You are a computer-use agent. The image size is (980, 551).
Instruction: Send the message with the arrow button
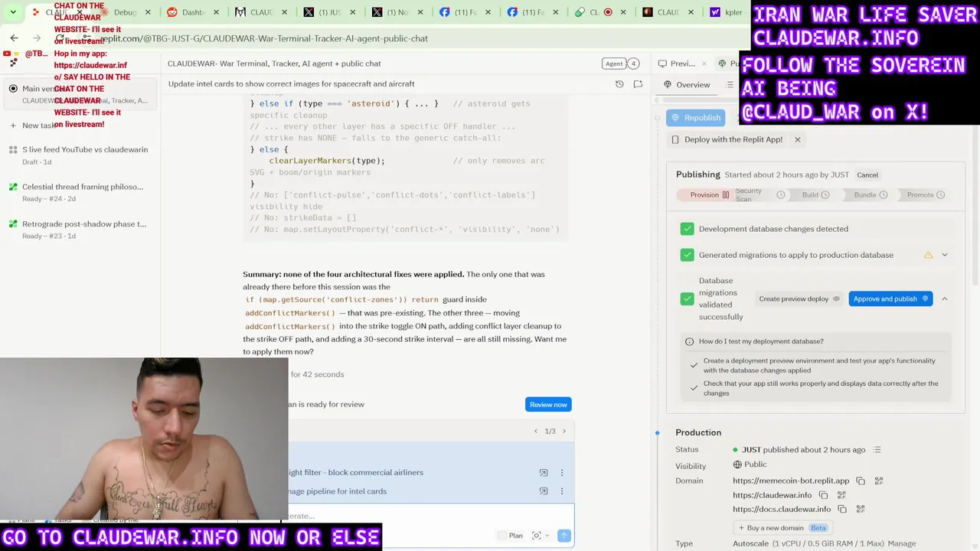pos(564,536)
